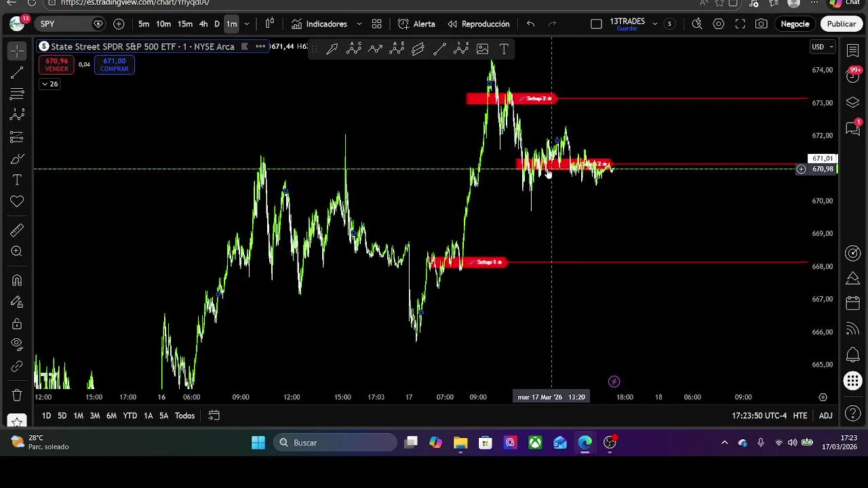Screen dimensions: 868x488
Task: Switch to the 10m timeframe
Action: [x=163, y=24]
